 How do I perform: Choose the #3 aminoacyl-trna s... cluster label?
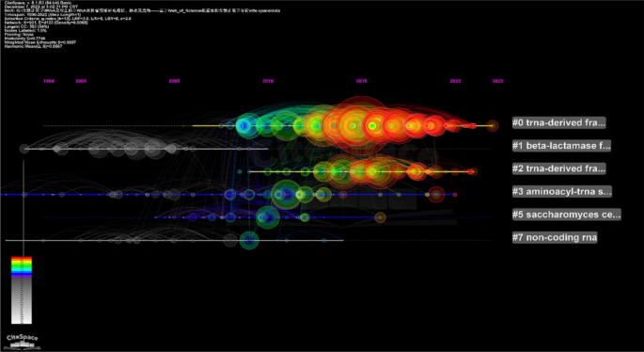pyautogui.click(x=562, y=192)
